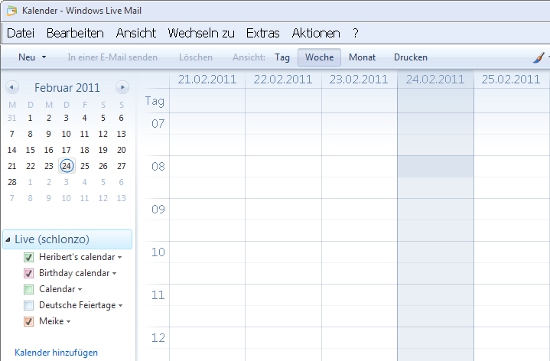Switch to Monat view
The width and height of the screenshot is (550, 361).
coord(362,58)
